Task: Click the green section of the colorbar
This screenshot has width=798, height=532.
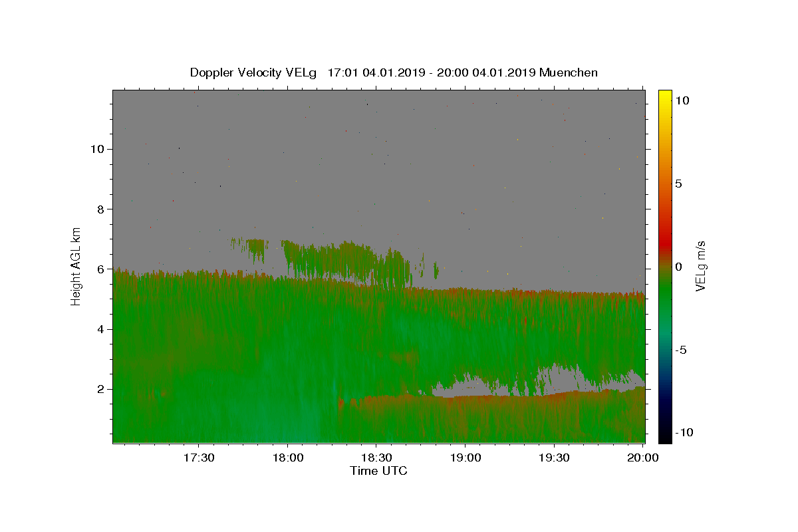Action: pyautogui.click(x=665, y=293)
